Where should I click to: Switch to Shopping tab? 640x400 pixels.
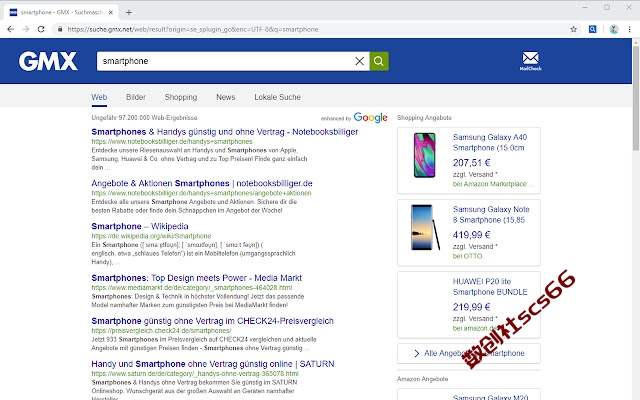click(181, 97)
